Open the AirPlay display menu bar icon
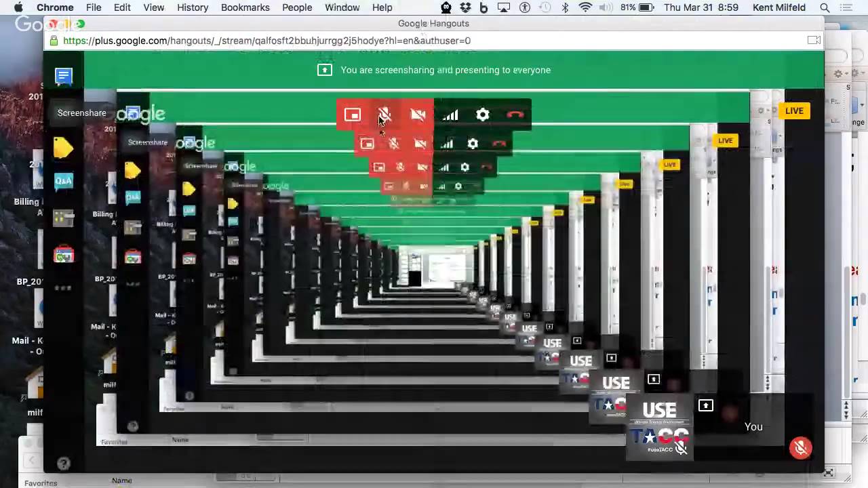The image size is (868, 488). point(504,7)
